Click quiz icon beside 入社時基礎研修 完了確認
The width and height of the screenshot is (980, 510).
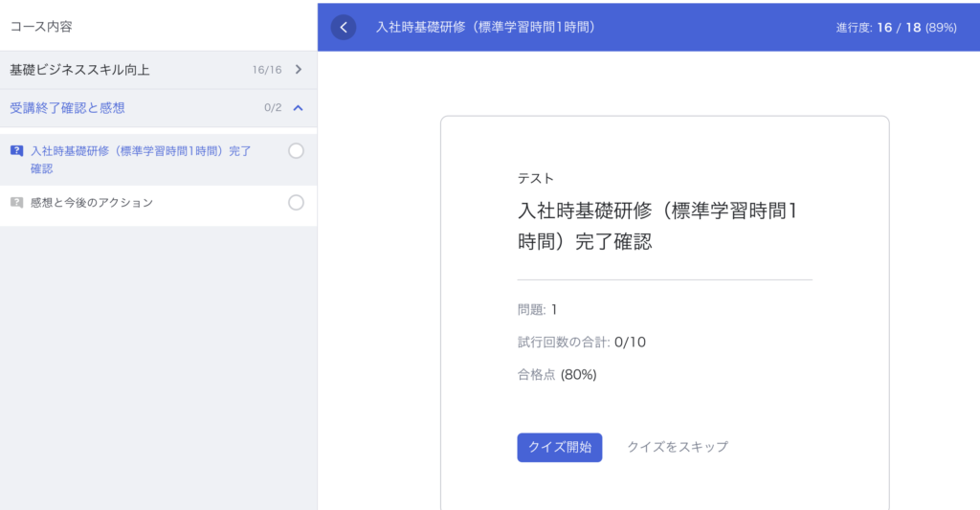[16, 151]
